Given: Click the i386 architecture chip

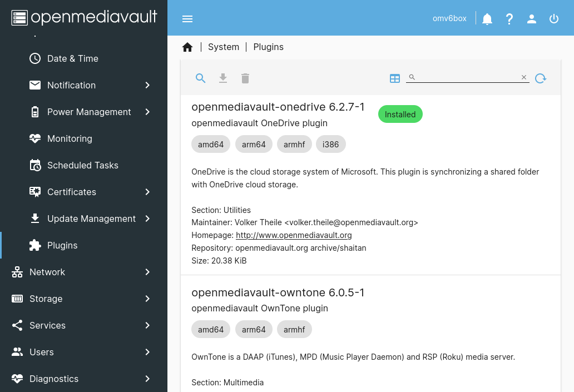Looking at the screenshot, I should pyautogui.click(x=330, y=144).
